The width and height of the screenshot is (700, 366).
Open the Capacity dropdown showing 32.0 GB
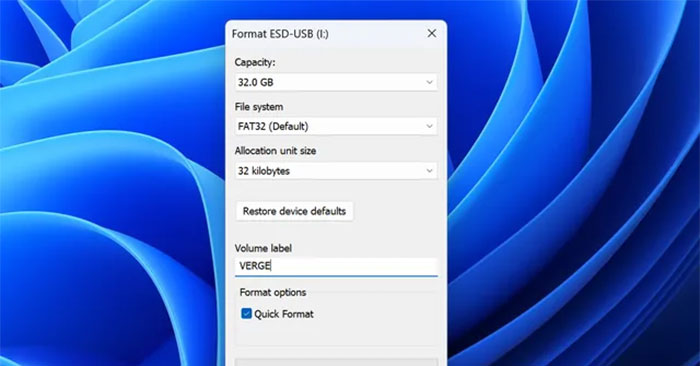tap(336, 82)
